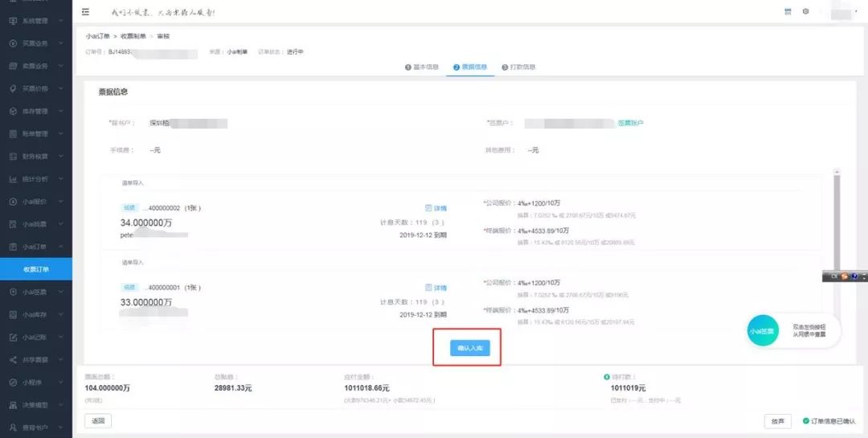
Task: Click the 账单管理 sidebar icon
Action: coord(14,134)
